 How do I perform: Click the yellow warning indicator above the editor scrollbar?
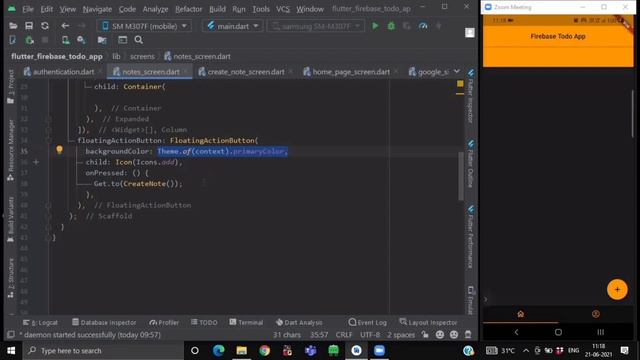coord(460,84)
